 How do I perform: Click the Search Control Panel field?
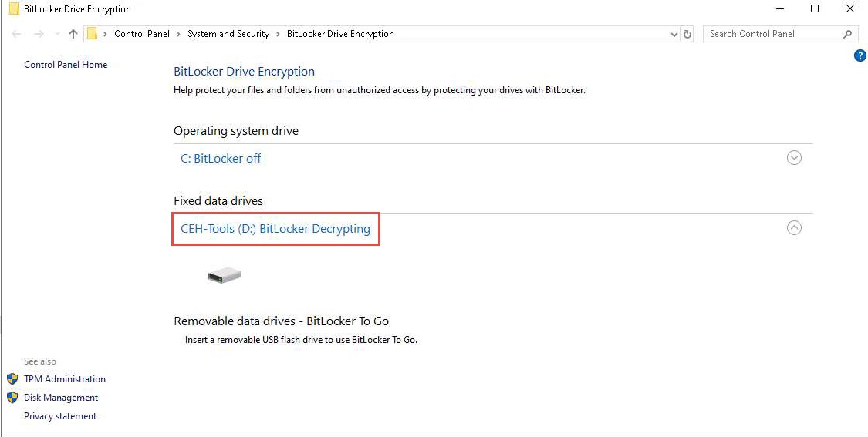point(772,34)
